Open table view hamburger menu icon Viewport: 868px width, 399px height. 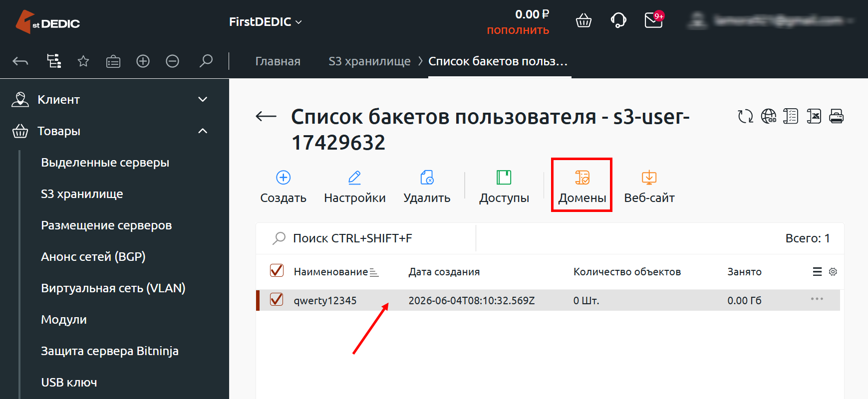click(817, 272)
